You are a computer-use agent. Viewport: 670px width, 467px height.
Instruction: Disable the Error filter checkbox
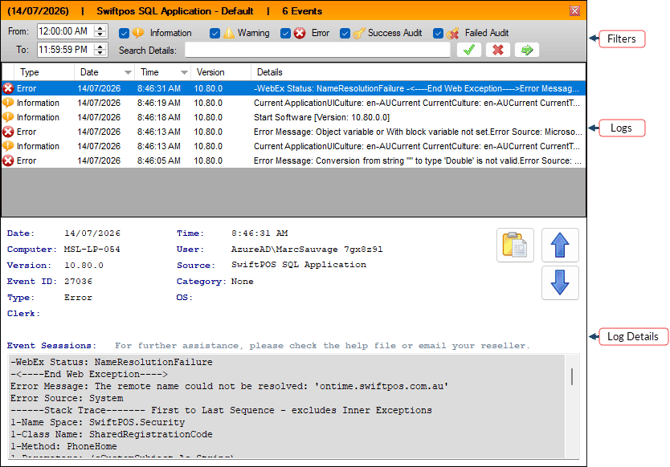285,33
